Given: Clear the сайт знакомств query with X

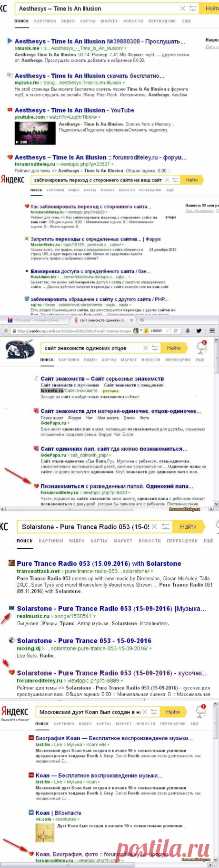Looking at the screenshot, I should coord(146,348).
